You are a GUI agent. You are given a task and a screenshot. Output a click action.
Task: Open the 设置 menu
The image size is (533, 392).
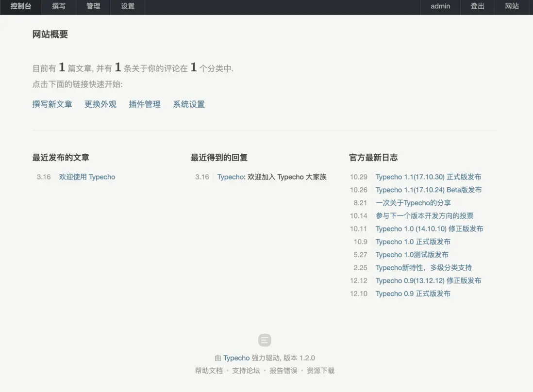(x=127, y=7)
